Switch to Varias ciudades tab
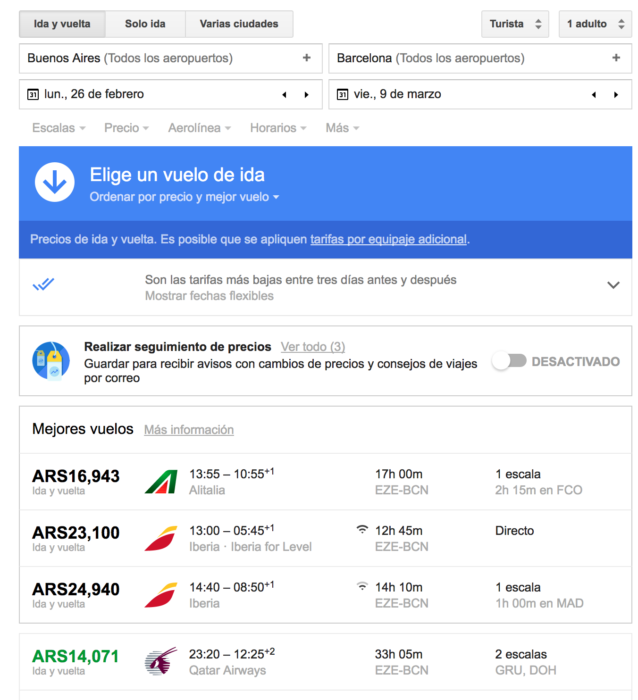The height and width of the screenshot is (700, 638). [x=239, y=24]
